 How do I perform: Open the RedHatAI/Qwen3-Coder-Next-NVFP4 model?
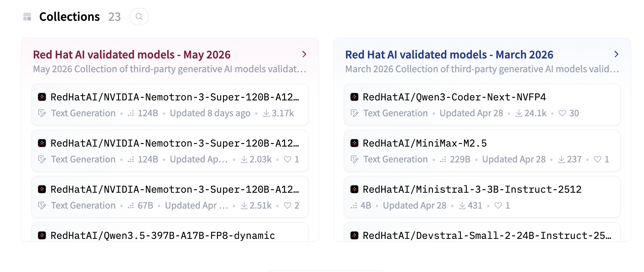click(x=454, y=97)
